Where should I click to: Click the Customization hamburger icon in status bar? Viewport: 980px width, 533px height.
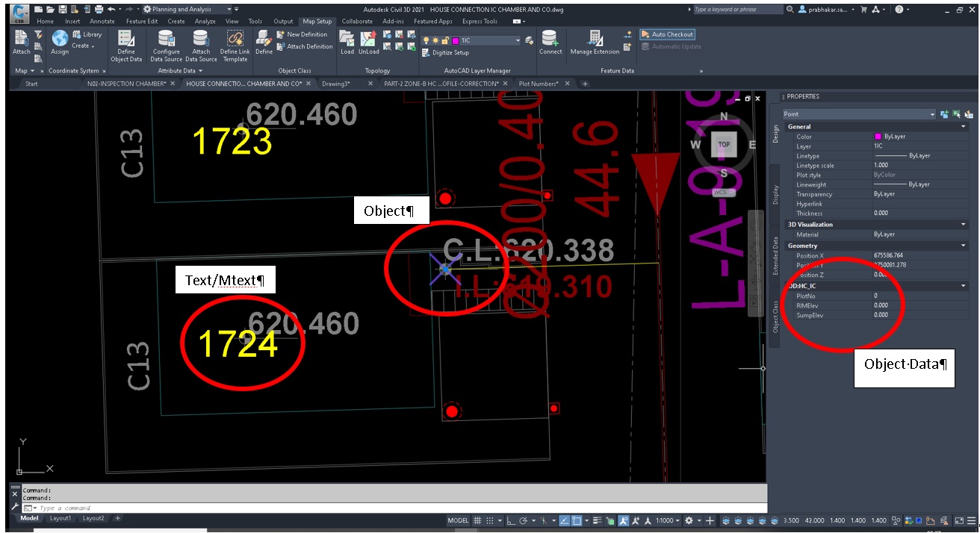pyautogui.click(x=971, y=520)
